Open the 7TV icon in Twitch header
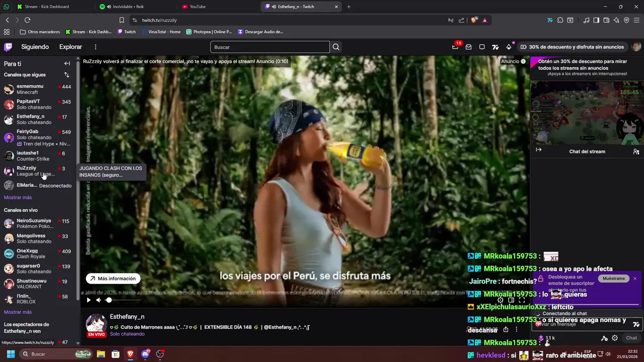 point(496,47)
